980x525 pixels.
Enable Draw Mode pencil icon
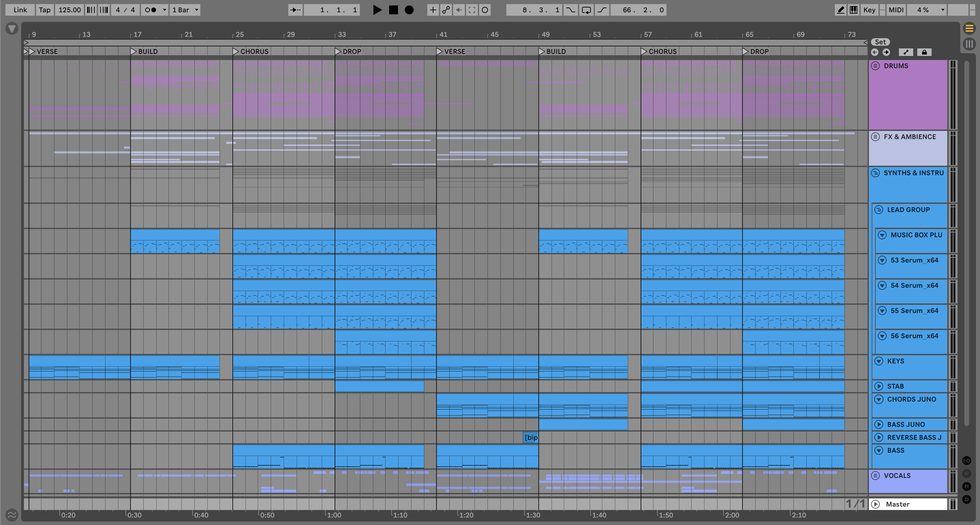pyautogui.click(x=840, y=10)
